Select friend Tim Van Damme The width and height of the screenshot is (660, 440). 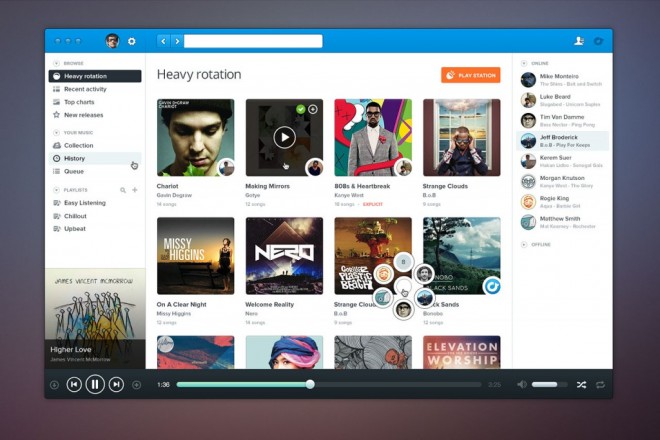[562, 120]
